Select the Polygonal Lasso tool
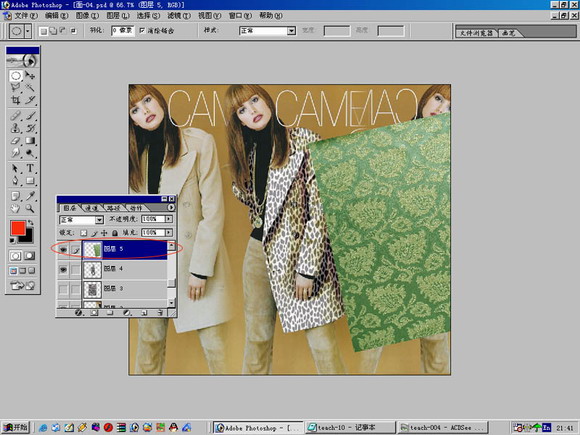The image size is (580, 435). click(16, 88)
